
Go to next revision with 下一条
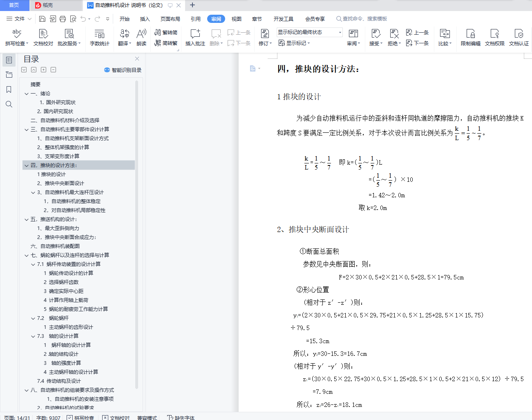coord(417,43)
